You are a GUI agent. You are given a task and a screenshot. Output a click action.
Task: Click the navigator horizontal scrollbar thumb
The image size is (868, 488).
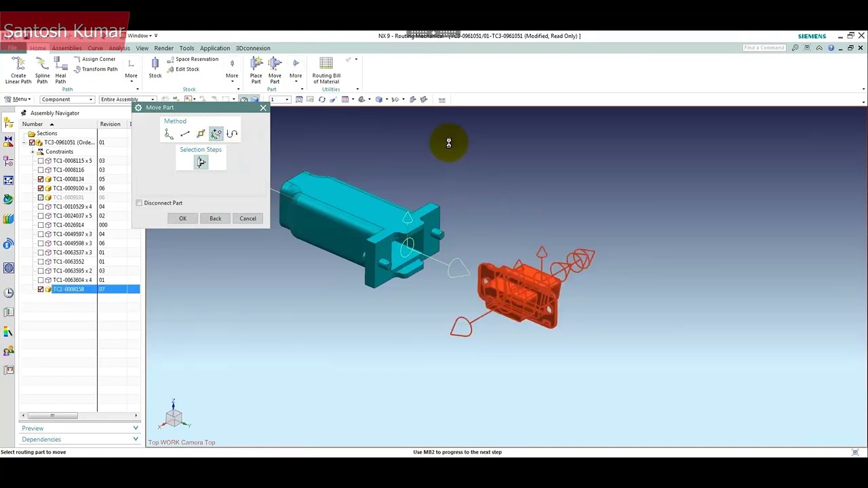(x=52, y=415)
